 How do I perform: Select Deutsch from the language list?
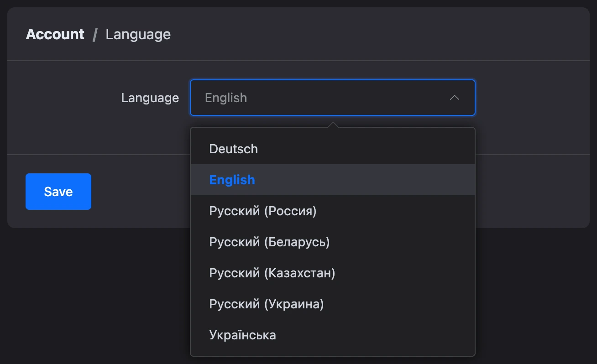coord(333,149)
